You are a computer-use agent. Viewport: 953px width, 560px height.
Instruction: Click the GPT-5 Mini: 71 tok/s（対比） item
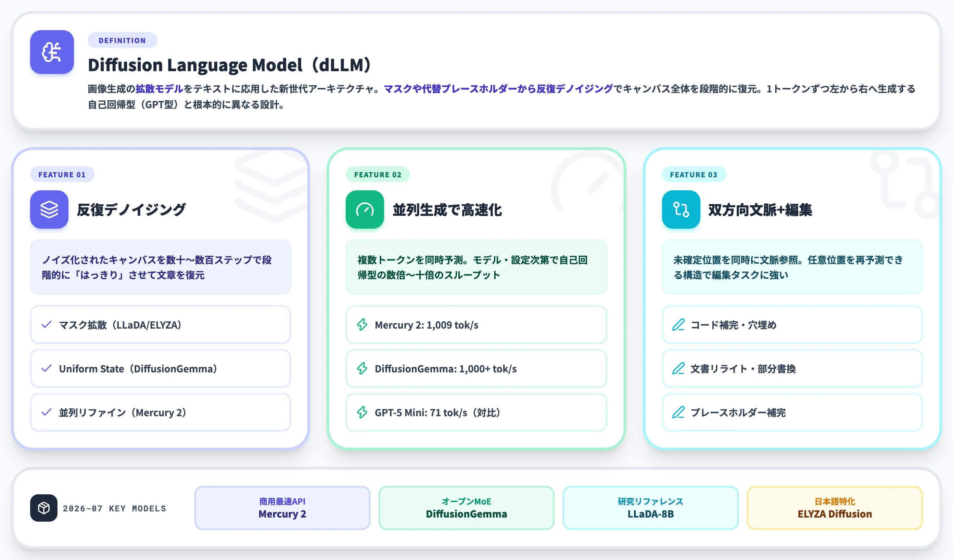pyautogui.click(x=476, y=412)
